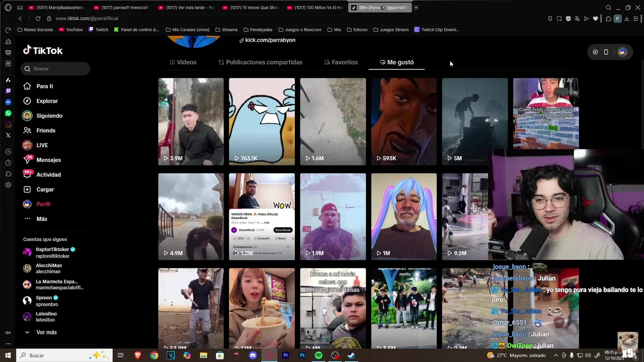Click the Windows taskbar Buscar search box
This screenshot has width=644, height=362.
coord(65,355)
